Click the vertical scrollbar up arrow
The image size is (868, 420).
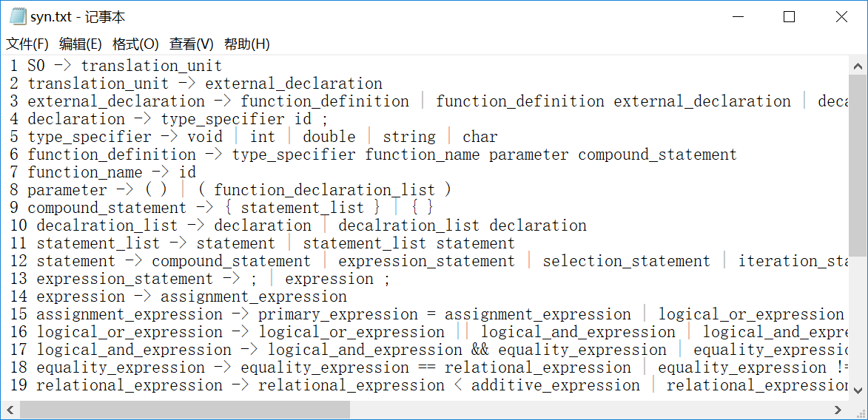tap(858, 65)
